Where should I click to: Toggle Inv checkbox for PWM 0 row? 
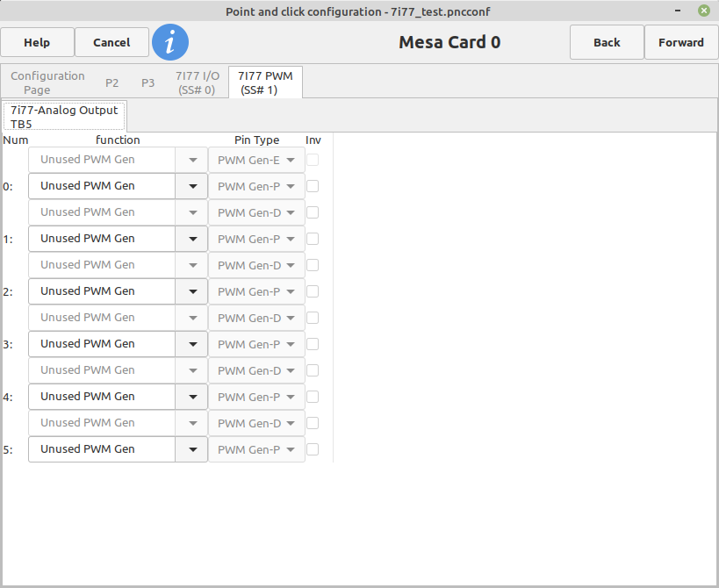[x=313, y=187]
